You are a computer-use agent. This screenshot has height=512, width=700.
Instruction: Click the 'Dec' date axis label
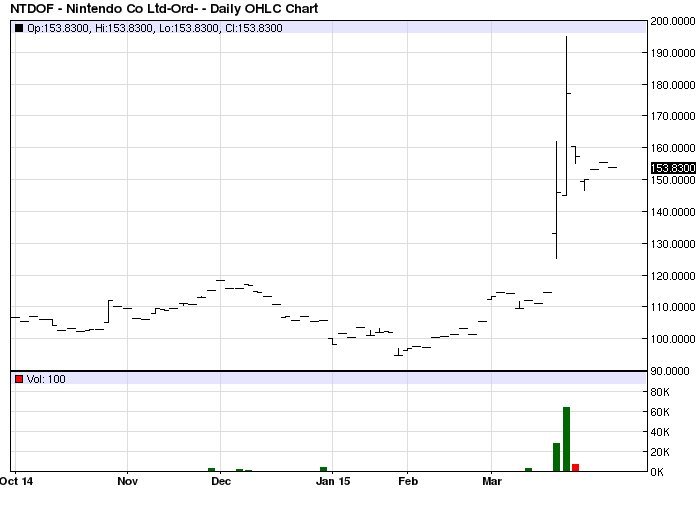221,481
